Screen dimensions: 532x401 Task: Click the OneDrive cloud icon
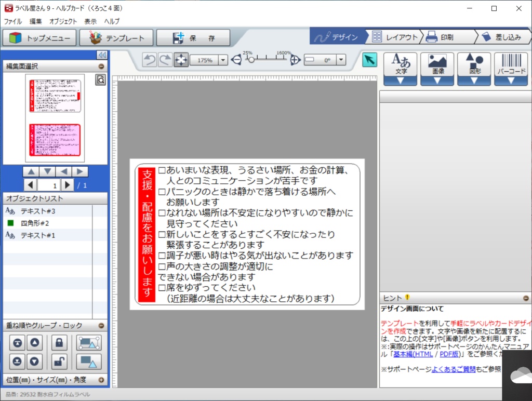point(521,376)
